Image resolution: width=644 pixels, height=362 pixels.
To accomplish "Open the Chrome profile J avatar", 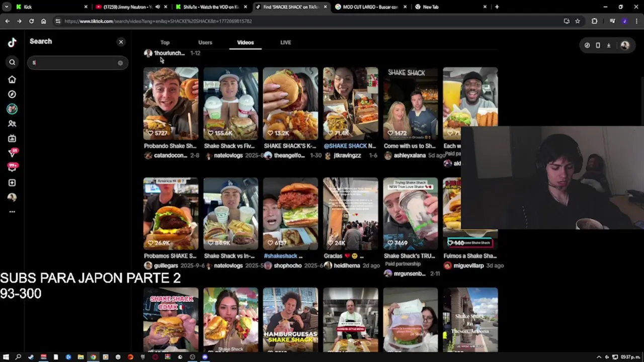I will click(x=624, y=21).
